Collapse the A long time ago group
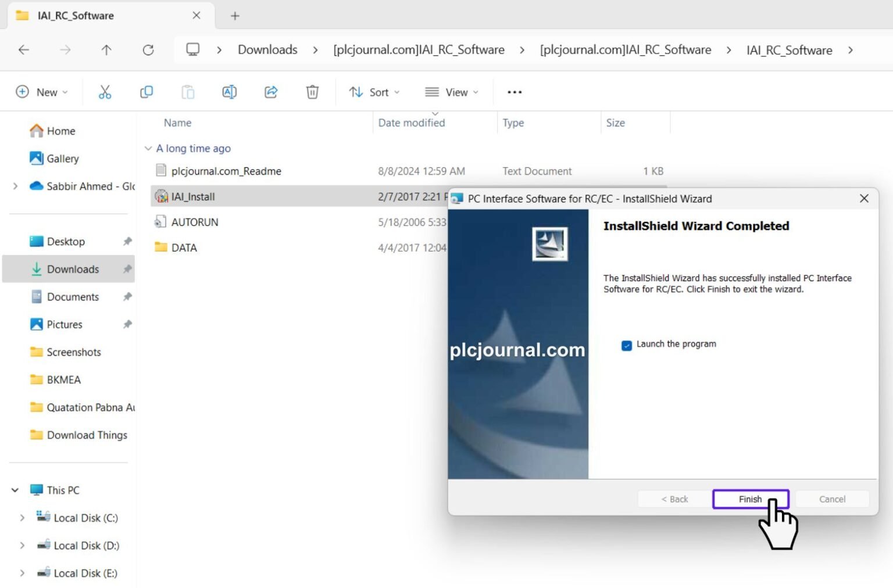Image resolution: width=893 pixels, height=588 pixels. (x=148, y=148)
